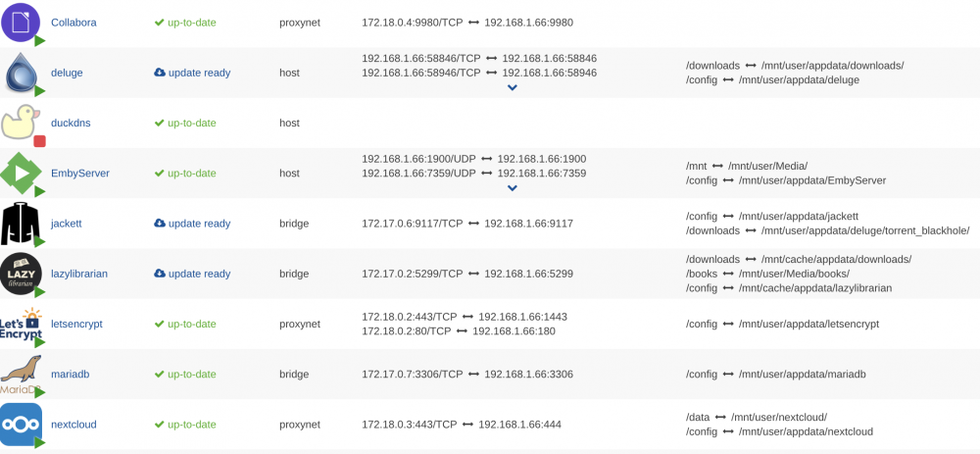Click the EmbyServer name link

click(x=80, y=174)
